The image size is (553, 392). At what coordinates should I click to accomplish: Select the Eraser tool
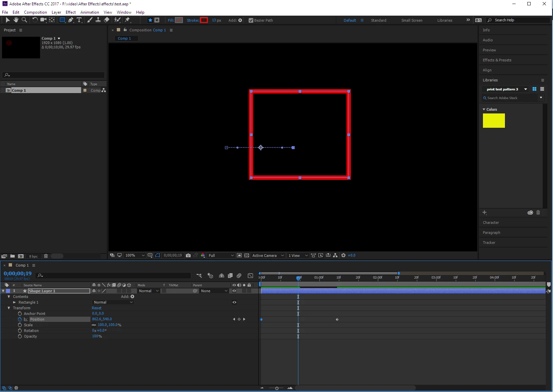[106, 20]
